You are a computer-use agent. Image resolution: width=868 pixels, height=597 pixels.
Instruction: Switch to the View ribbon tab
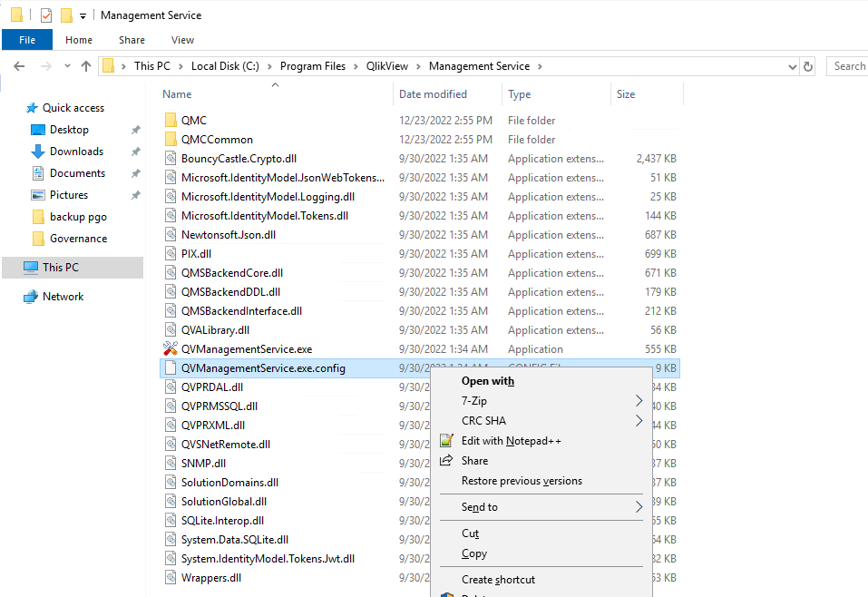pos(182,40)
